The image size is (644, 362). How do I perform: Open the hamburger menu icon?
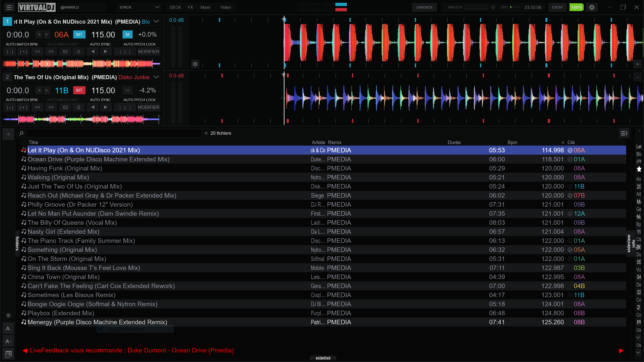pos(9,7)
